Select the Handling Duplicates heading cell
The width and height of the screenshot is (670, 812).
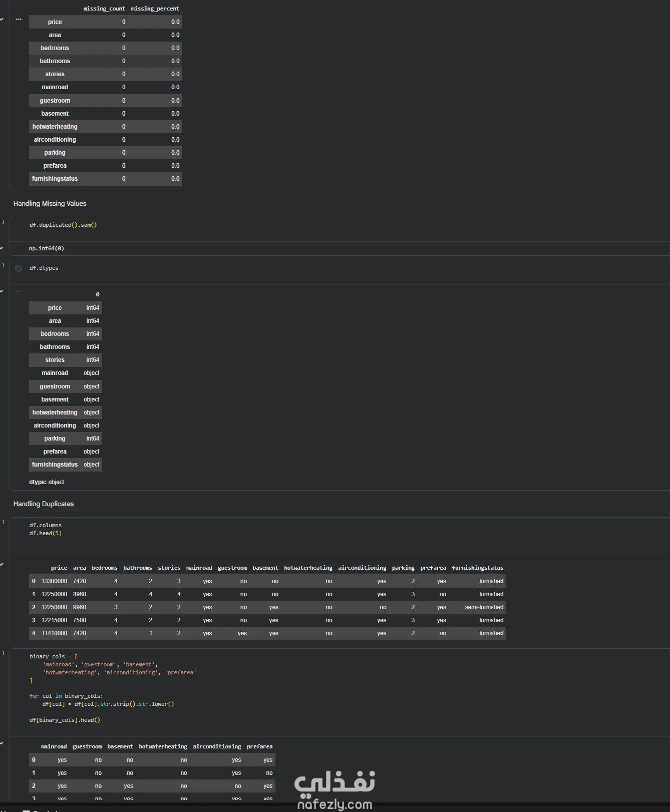[44, 504]
